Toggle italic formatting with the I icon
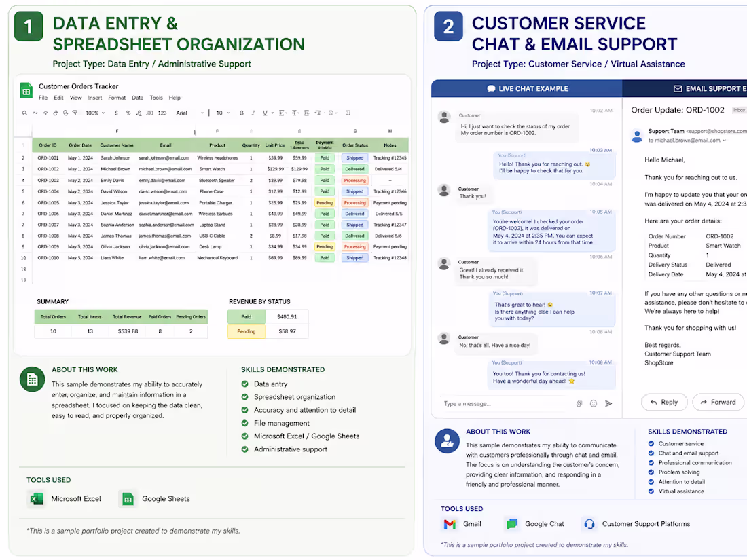The image size is (747, 560). pos(253,113)
